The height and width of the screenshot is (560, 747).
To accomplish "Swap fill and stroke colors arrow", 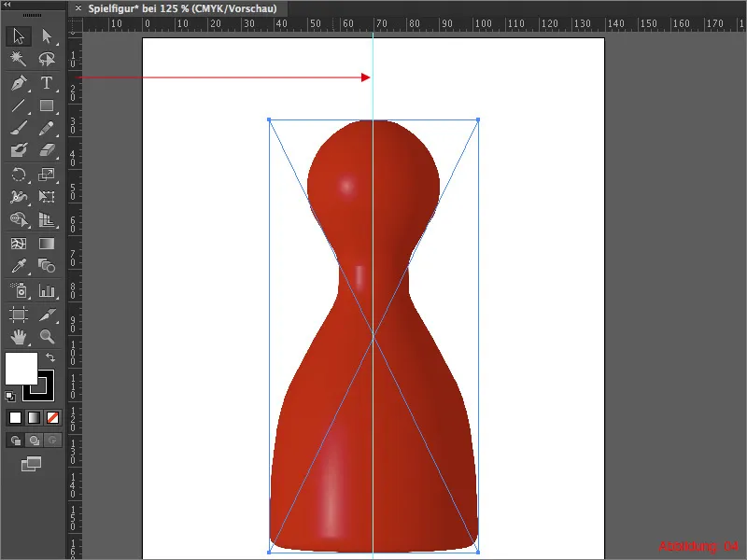I will point(50,357).
